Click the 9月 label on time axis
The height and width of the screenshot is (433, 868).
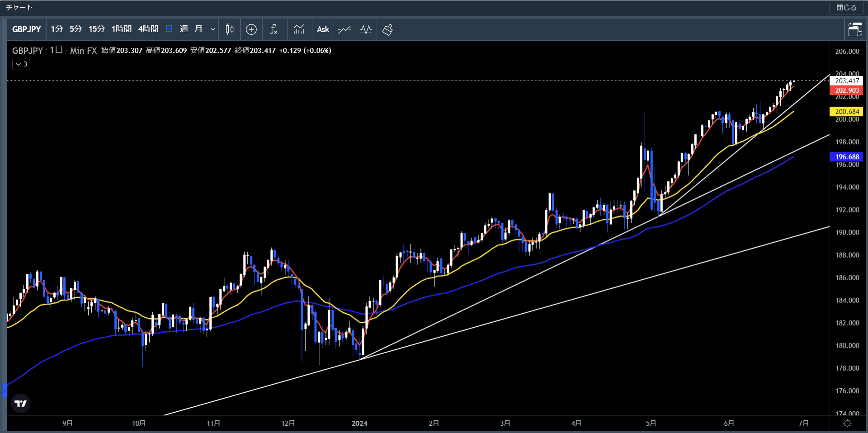[67, 424]
